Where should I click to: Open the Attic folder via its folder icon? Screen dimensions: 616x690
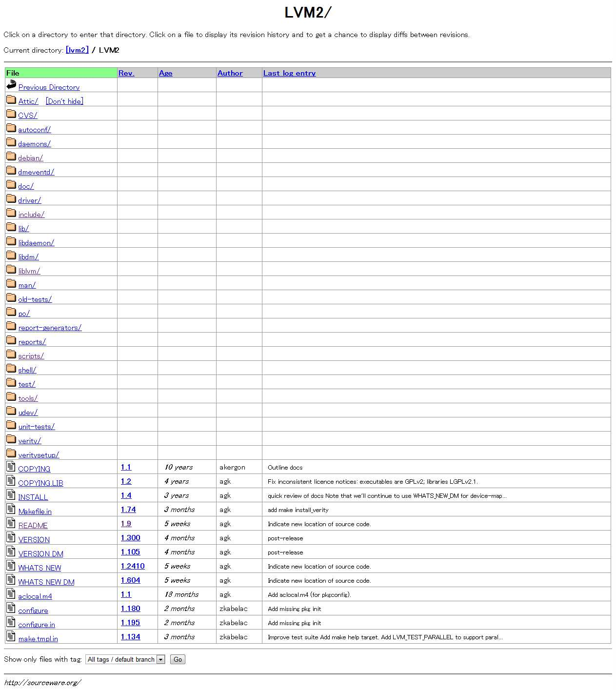click(11, 99)
